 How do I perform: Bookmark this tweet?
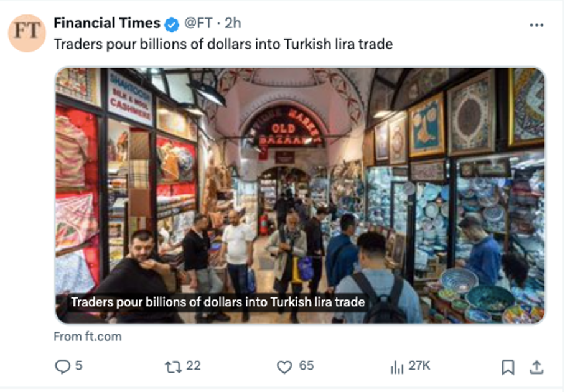coord(508,367)
